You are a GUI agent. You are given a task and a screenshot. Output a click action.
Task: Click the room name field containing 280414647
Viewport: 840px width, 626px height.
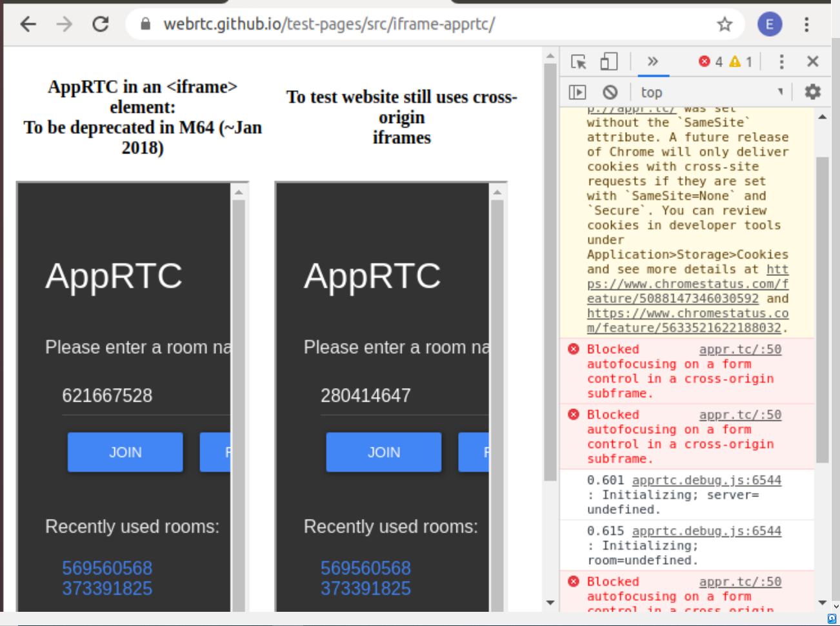[405, 395]
